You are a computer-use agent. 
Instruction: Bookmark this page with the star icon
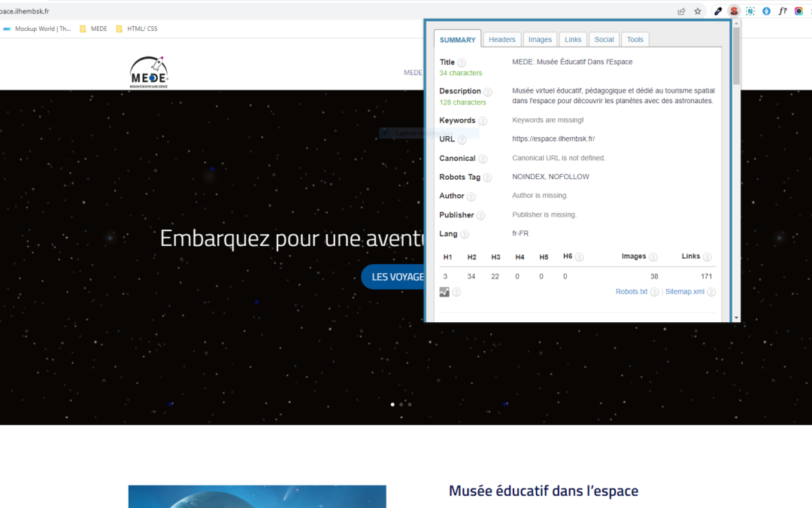tap(698, 11)
